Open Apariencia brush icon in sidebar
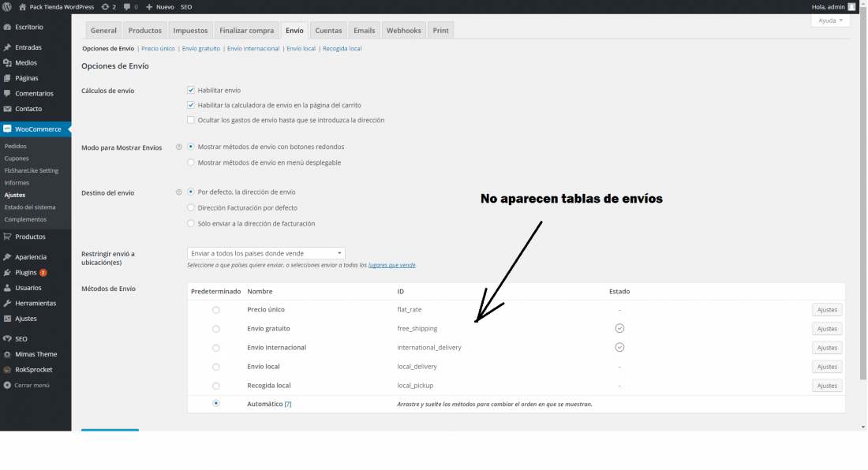The width and height of the screenshot is (868, 470). pyautogui.click(x=7, y=256)
